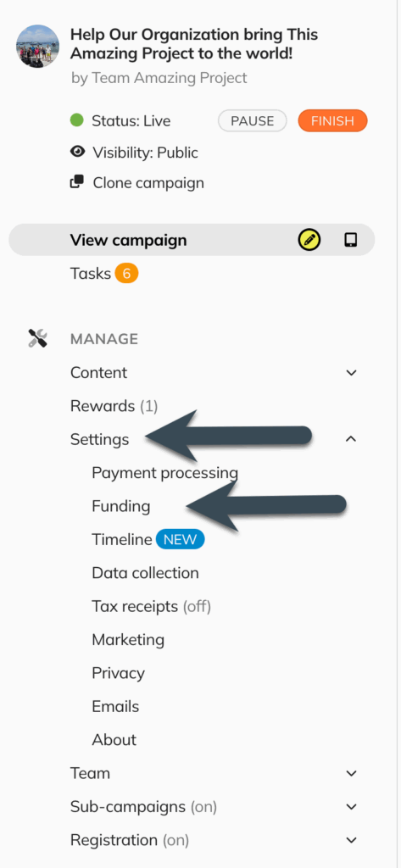Expand the Content section chevron

[x=351, y=373]
